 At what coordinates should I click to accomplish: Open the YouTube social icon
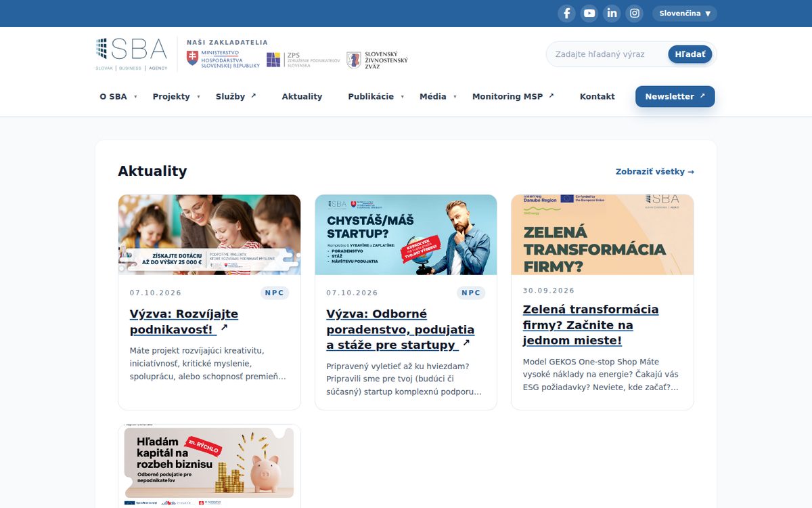[589, 14]
